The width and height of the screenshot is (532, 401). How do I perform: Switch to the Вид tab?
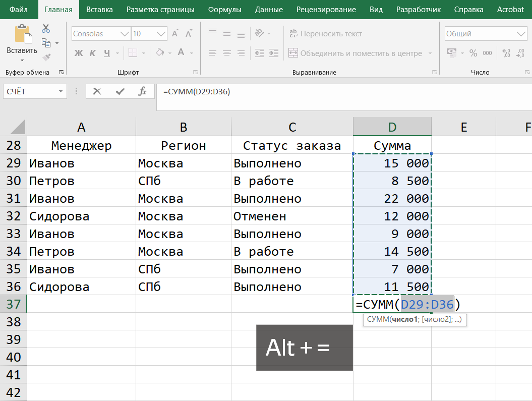(376, 10)
